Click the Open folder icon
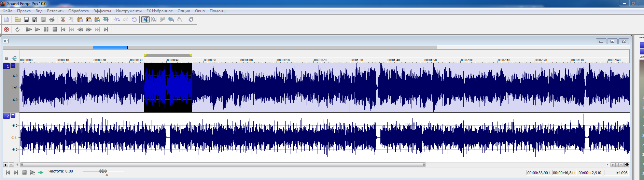Screen dimensions: 644x180 (x=17, y=20)
